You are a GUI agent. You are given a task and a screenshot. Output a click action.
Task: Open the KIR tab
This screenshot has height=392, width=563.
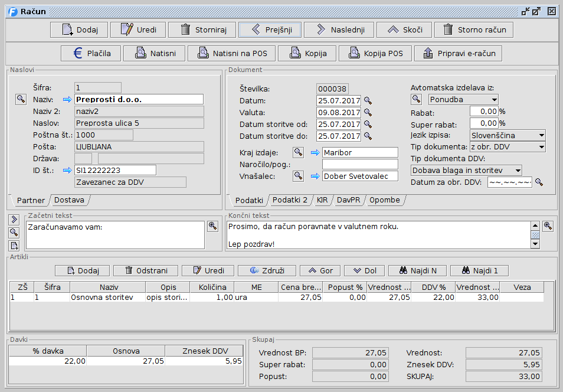322,200
